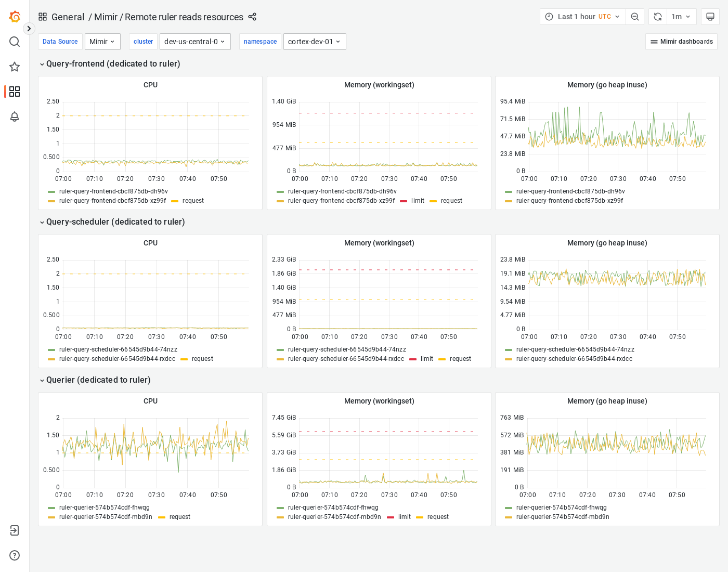The width and height of the screenshot is (728, 572).
Task: Click the Data Source label link
Action: [60, 42]
